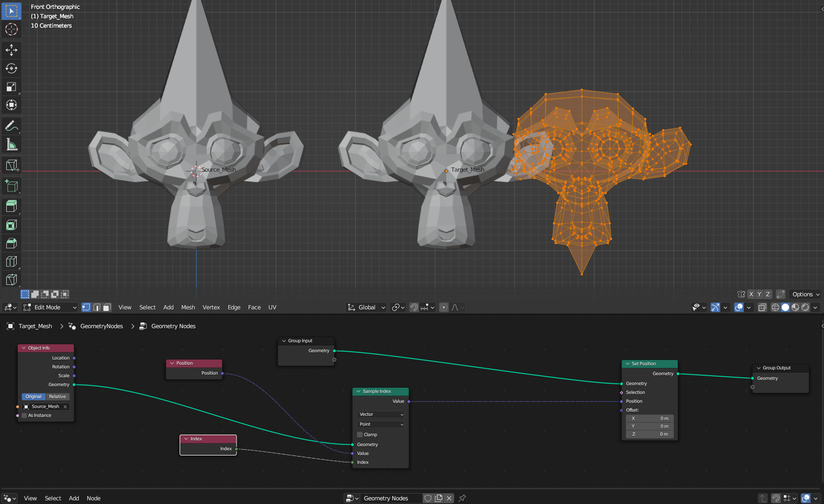Enable As Instance in Object Info node
The image size is (824, 504).
point(24,415)
